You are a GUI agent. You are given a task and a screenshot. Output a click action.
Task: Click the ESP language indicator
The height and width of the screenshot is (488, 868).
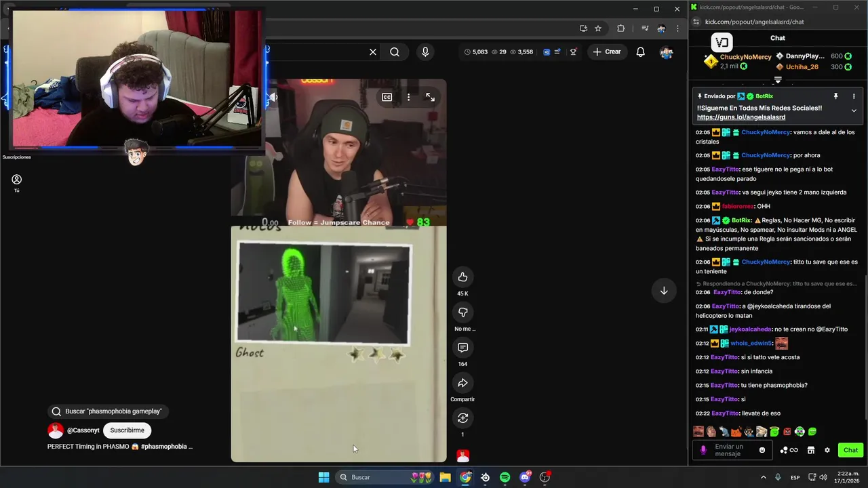click(x=795, y=477)
